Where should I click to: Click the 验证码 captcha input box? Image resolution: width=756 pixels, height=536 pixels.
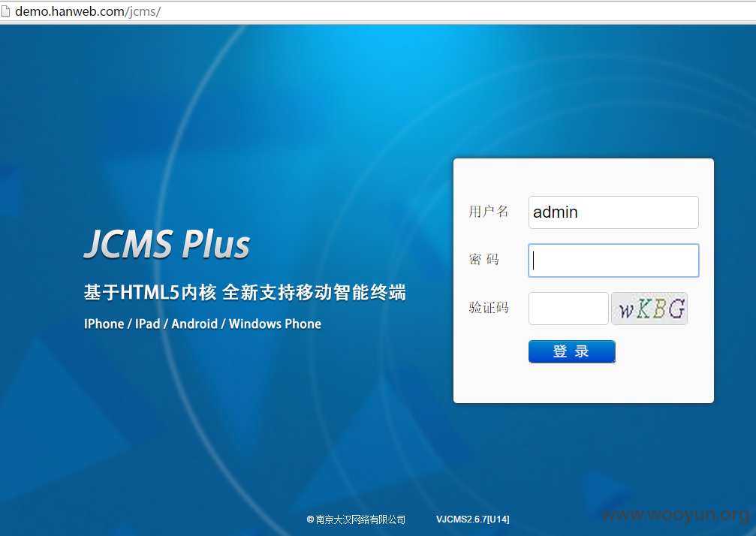pyautogui.click(x=568, y=309)
